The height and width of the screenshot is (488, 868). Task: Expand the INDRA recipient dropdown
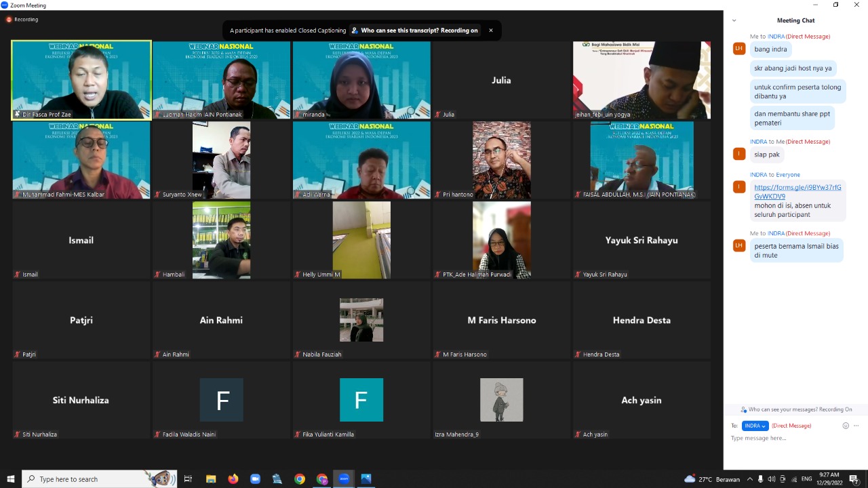pyautogui.click(x=755, y=426)
